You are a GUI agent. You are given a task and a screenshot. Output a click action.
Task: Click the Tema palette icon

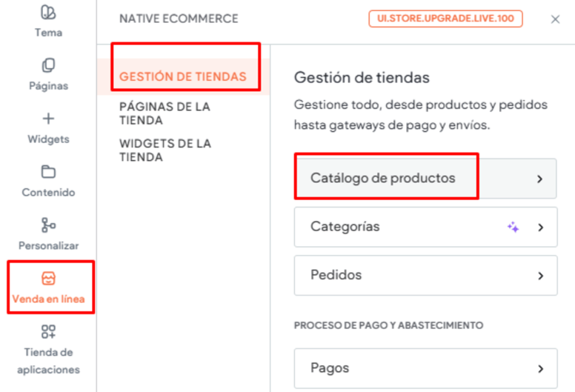click(x=48, y=13)
